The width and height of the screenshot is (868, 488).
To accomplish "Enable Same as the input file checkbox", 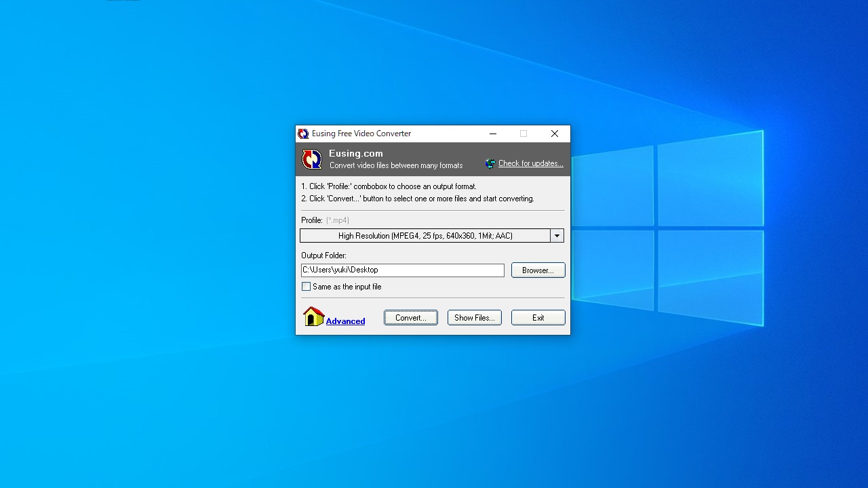I will coord(307,287).
